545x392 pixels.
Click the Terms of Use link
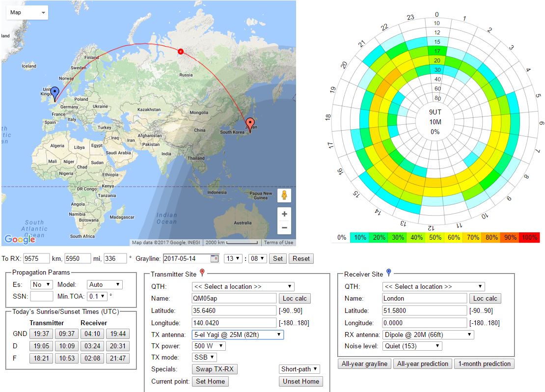coord(278,242)
